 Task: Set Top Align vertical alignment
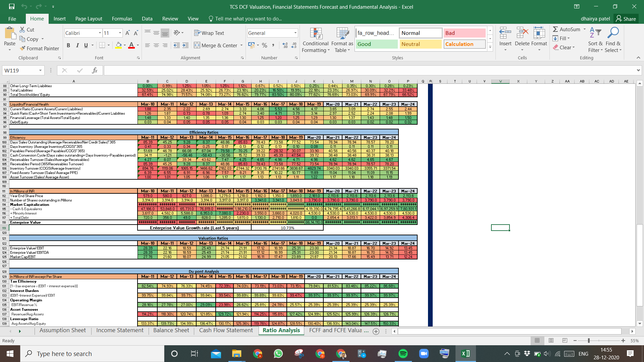(147, 33)
